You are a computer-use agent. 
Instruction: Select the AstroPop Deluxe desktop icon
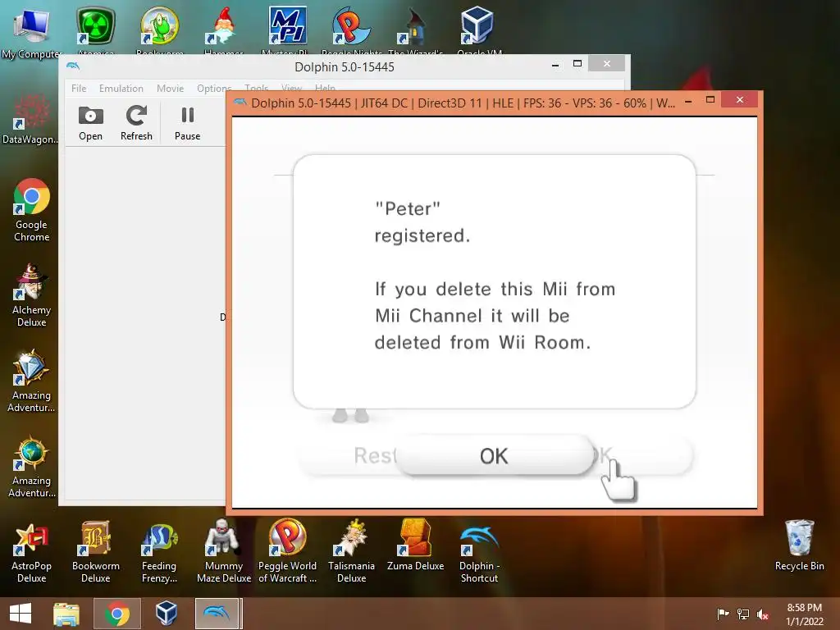click(32, 551)
